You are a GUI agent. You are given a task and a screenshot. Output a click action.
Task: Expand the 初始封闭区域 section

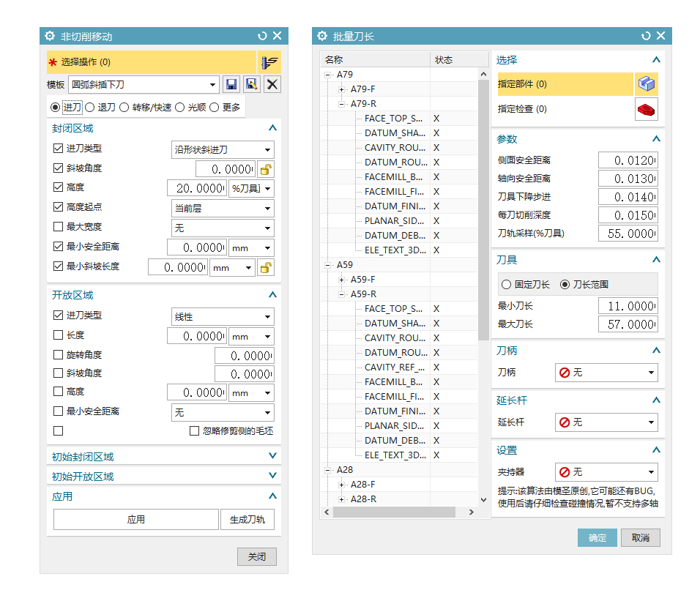(272, 456)
